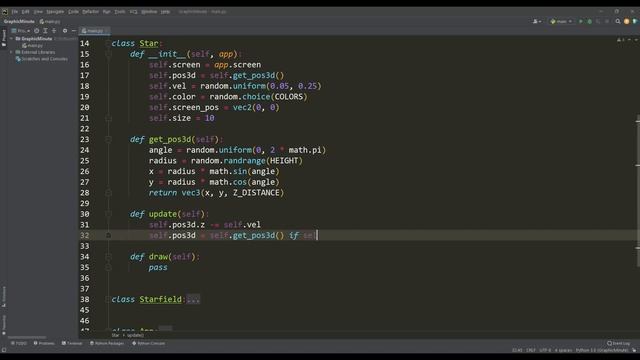Click the 4 spaces indent status entry
The image size is (640, 360).
click(x=563, y=350)
